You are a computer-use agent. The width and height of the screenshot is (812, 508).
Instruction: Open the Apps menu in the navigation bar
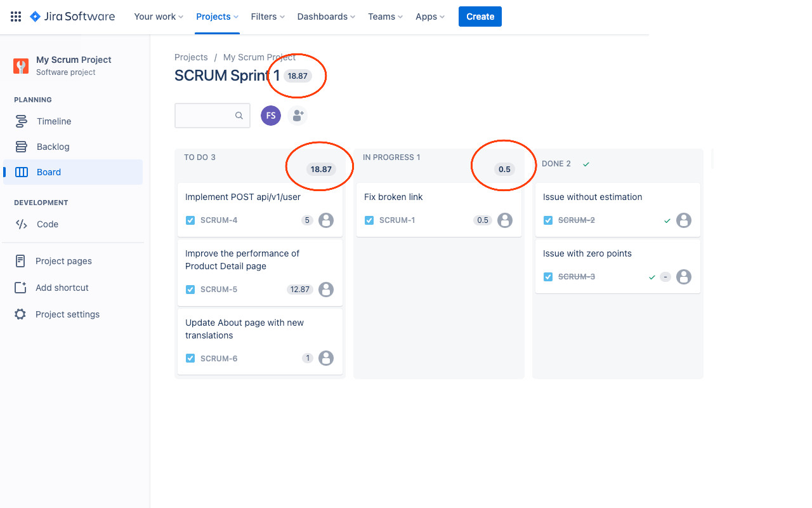429,17
